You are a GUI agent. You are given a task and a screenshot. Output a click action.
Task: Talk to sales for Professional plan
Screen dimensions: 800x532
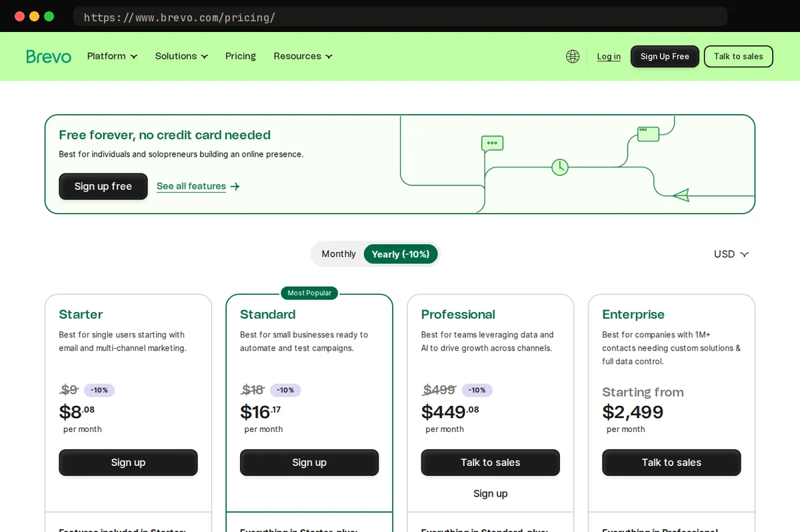tap(491, 463)
